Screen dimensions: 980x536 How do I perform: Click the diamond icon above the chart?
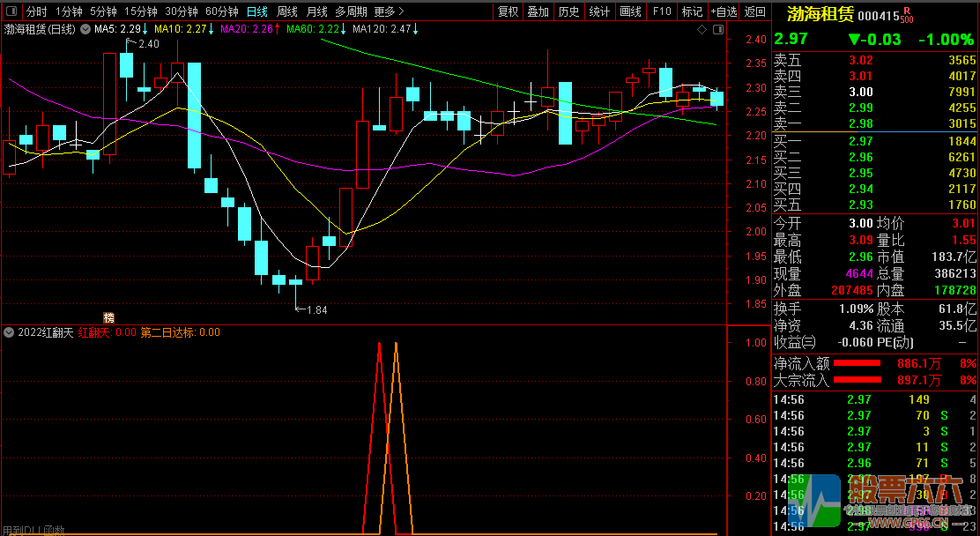[702, 30]
